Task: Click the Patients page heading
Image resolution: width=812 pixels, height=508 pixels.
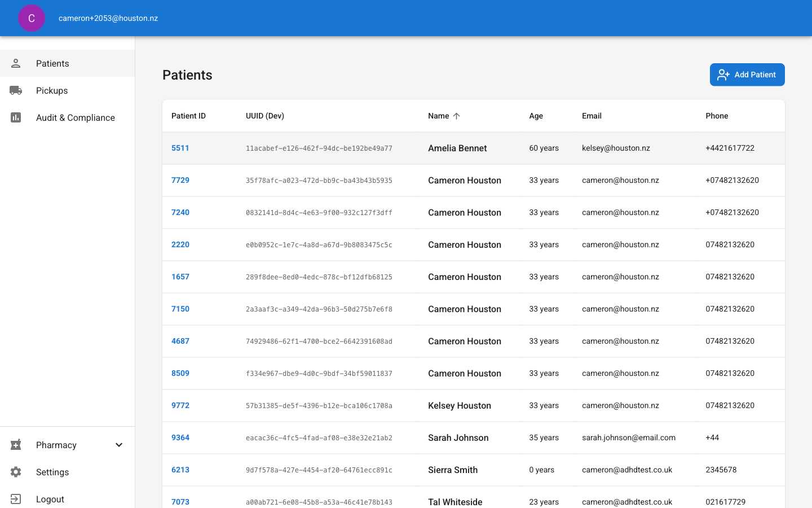Action: [x=187, y=75]
